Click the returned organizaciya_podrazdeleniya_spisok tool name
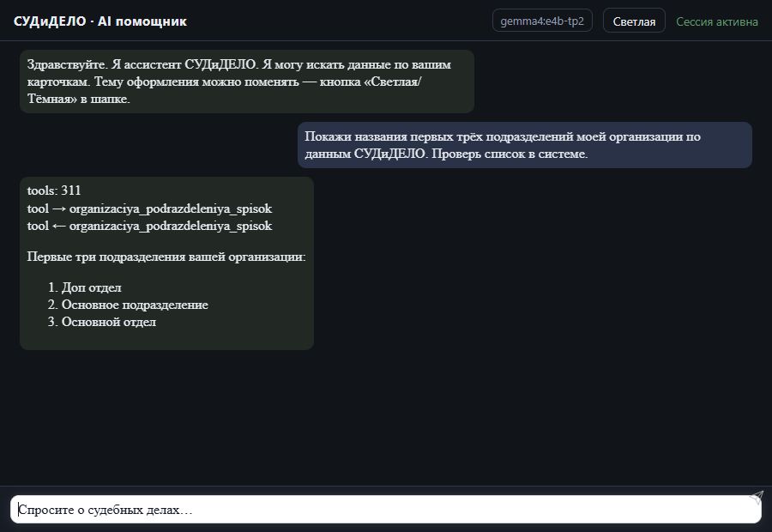 click(x=171, y=226)
